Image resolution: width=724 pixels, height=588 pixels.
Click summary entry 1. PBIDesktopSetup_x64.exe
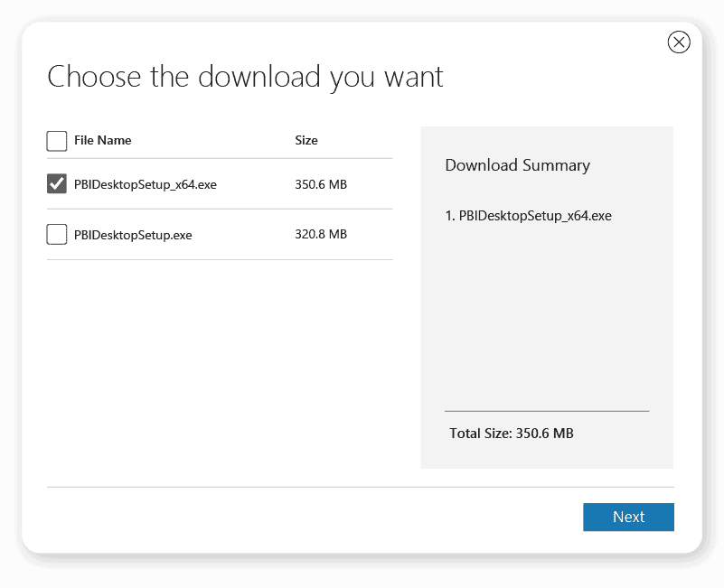528,216
